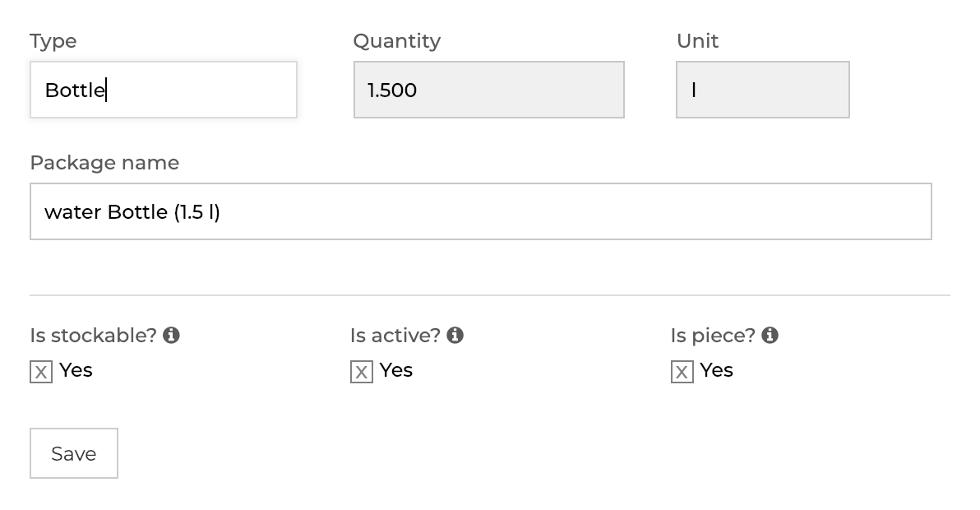Click the "Yes" label beside Is active
980x510 pixels.
click(395, 371)
